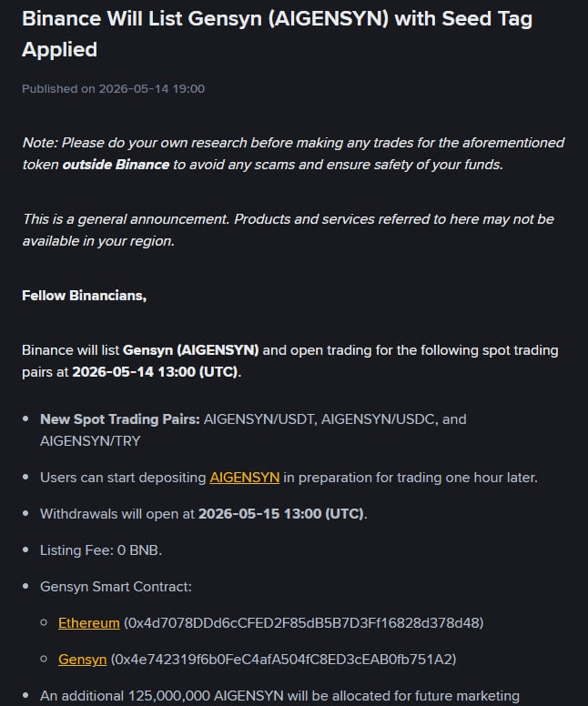
Task: Click the 'Listing Fee: 0 BNB.' line
Action: [x=101, y=550]
